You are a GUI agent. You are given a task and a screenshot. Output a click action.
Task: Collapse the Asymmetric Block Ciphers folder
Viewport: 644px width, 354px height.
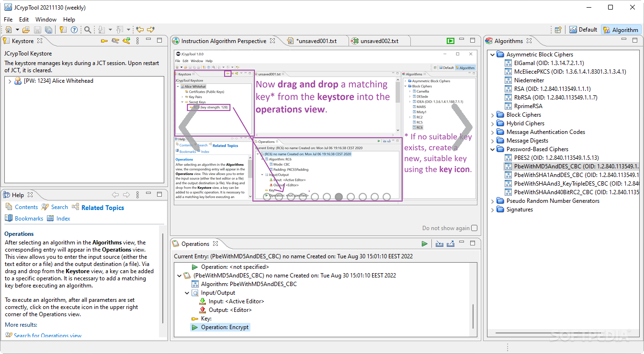tap(493, 55)
